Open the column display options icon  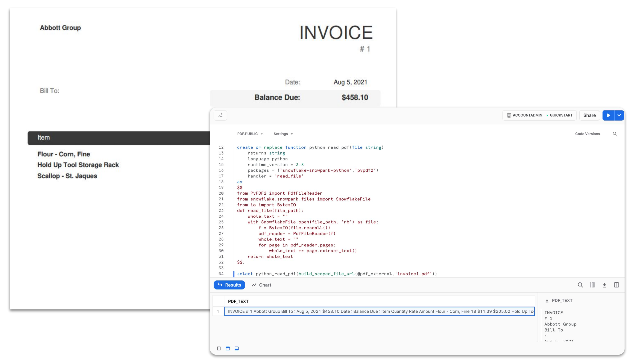coord(592,285)
